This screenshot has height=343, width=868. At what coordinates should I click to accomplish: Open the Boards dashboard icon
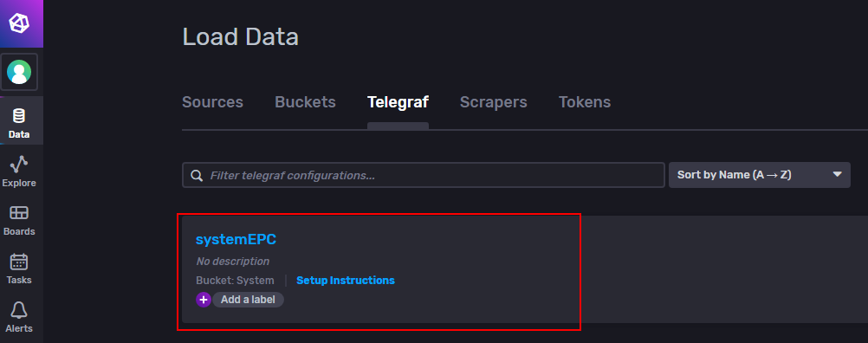(19, 213)
